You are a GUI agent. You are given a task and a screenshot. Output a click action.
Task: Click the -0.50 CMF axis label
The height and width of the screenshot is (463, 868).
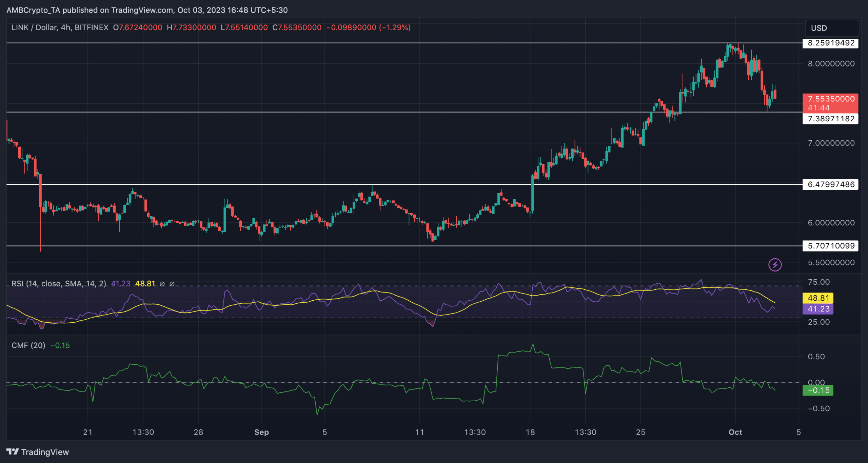click(819, 408)
